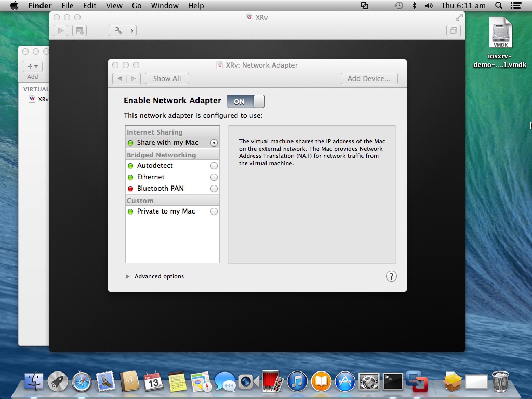Open Finder from the Dock
Viewport: 532px width, 399px height.
click(x=34, y=382)
